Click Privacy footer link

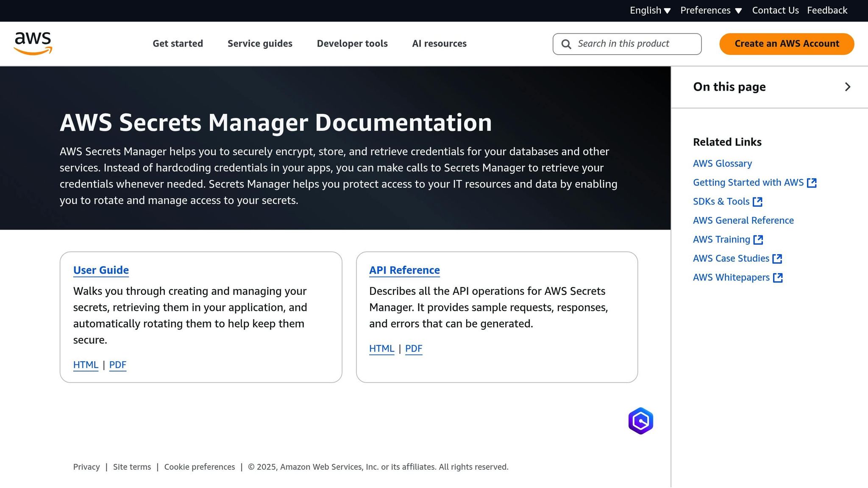[x=86, y=467]
